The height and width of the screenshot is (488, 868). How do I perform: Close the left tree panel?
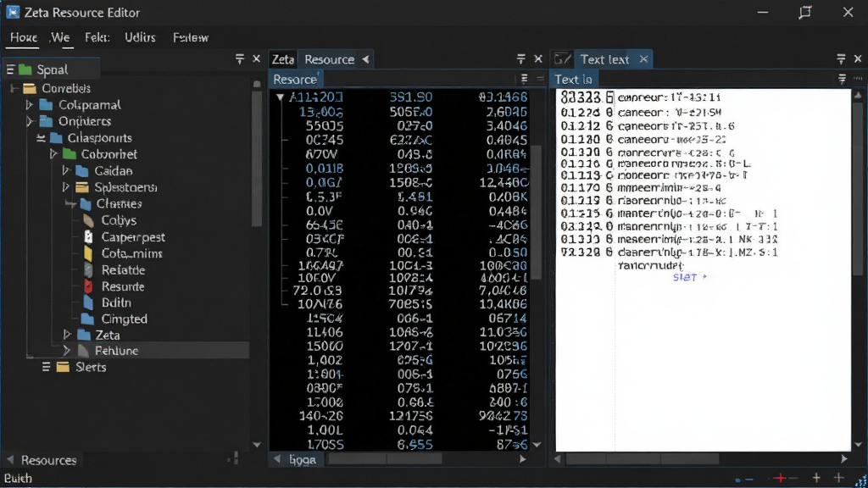pos(256,58)
